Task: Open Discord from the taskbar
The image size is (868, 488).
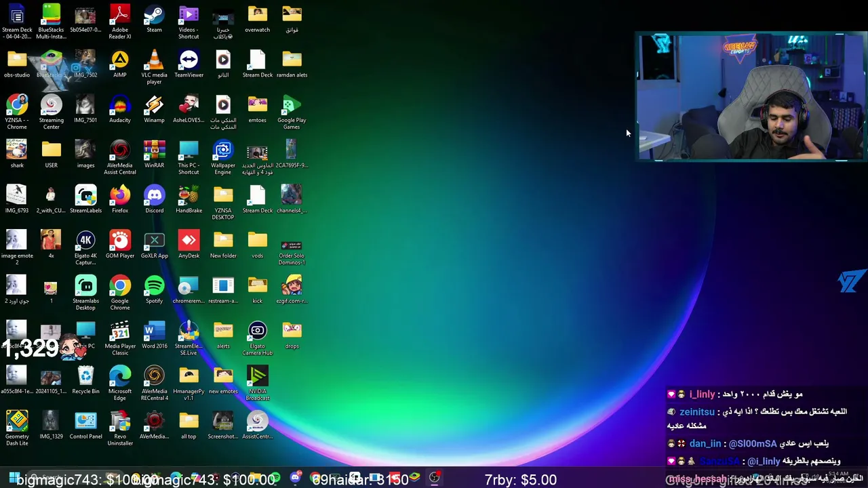Action: [295, 478]
